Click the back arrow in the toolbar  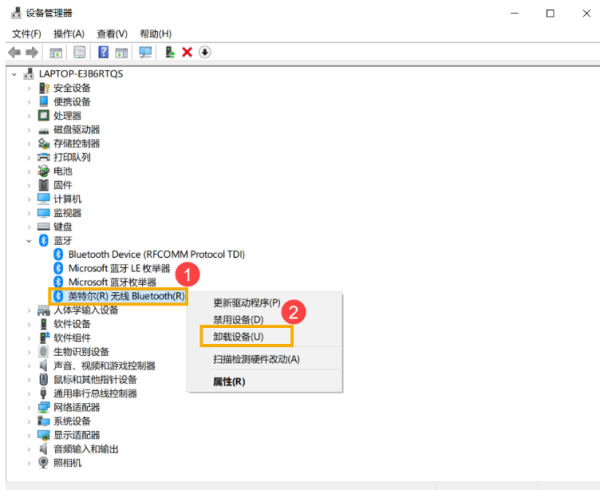(x=14, y=52)
